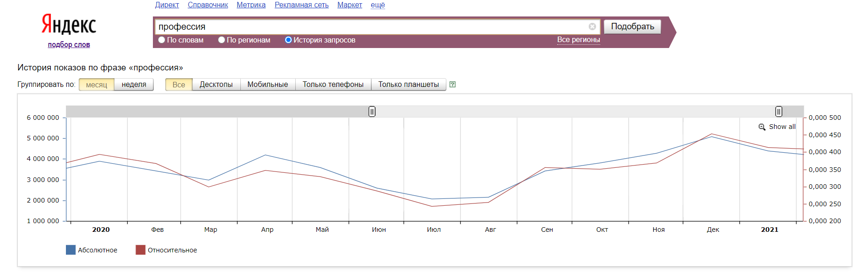Click the Июл axis label

(x=434, y=230)
